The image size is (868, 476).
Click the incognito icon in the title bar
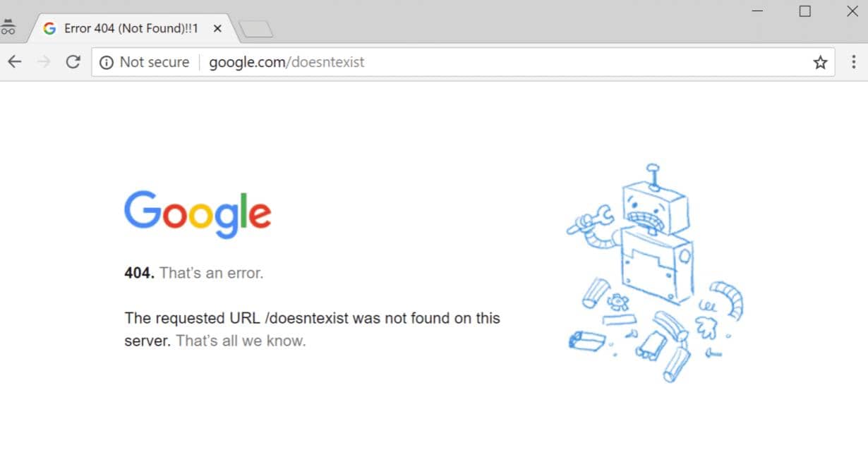pyautogui.click(x=8, y=28)
